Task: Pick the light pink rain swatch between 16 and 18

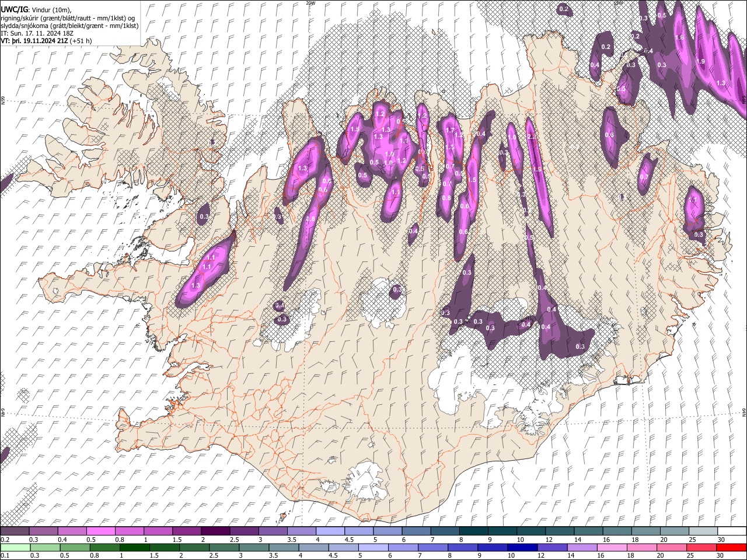Action: click(x=612, y=547)
